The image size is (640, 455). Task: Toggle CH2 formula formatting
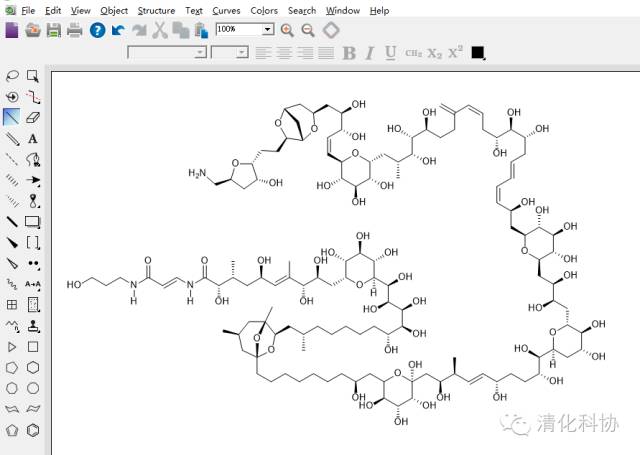point(413,53)
